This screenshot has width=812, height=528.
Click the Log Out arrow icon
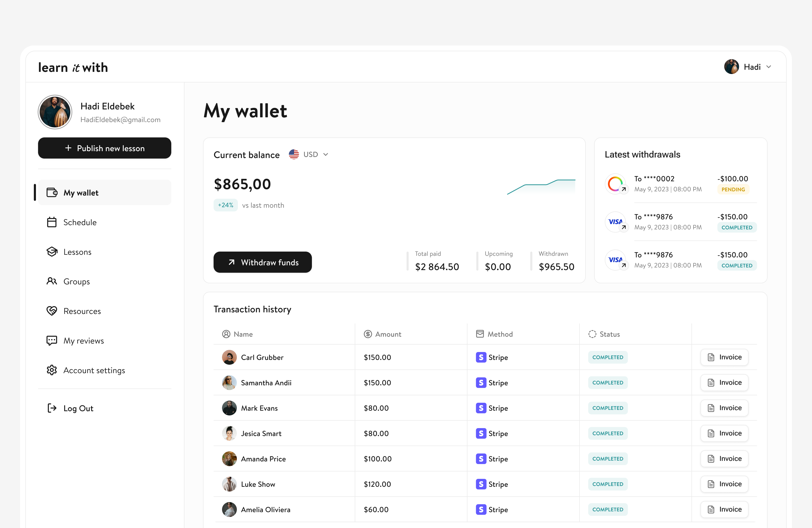pyautogui.click(x=52, y=408)
